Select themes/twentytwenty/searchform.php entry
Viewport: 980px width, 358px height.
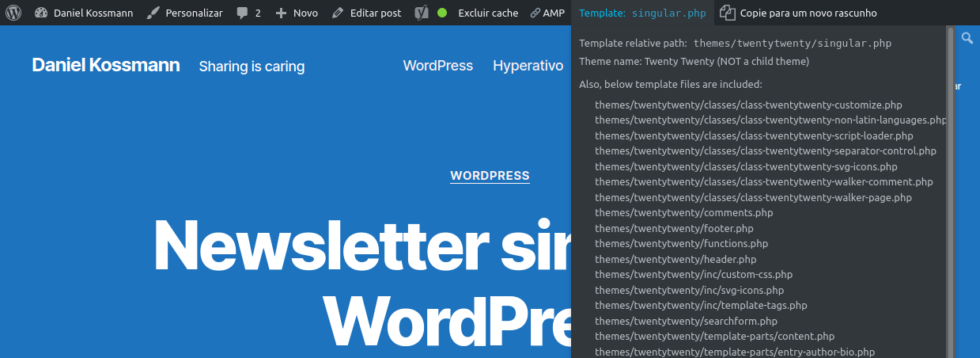687,321
